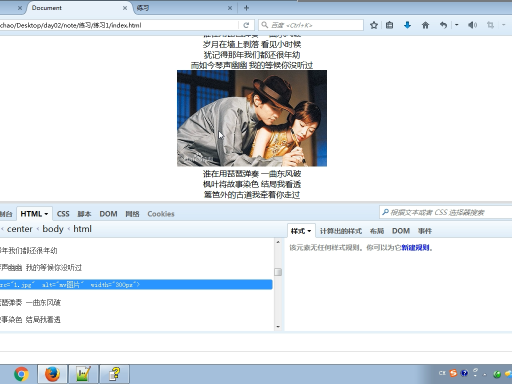Open the bookmarks list clipboard icon
This screenshot has width=512, height=384.
coord(389,25)
